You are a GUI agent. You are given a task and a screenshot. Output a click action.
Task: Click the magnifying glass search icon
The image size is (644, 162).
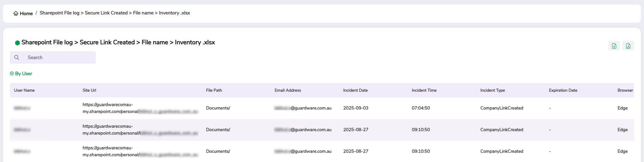click(x=16, y=58)
